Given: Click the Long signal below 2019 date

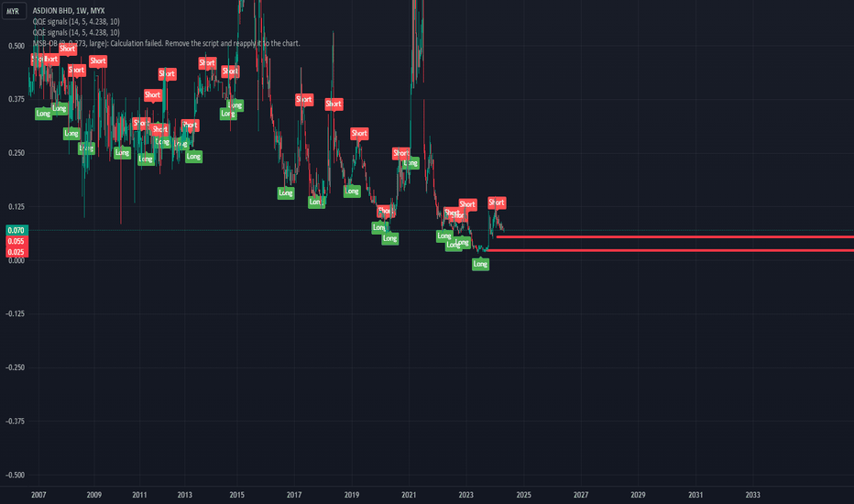Looking at the screenshot, I should pos(352,191).
